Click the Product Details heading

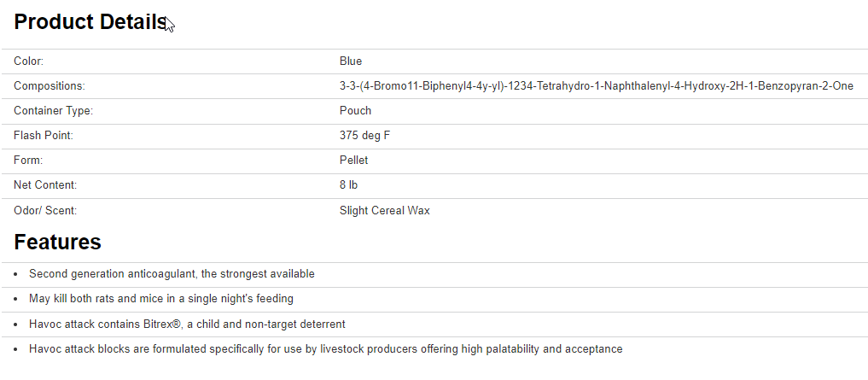(90, 23)
